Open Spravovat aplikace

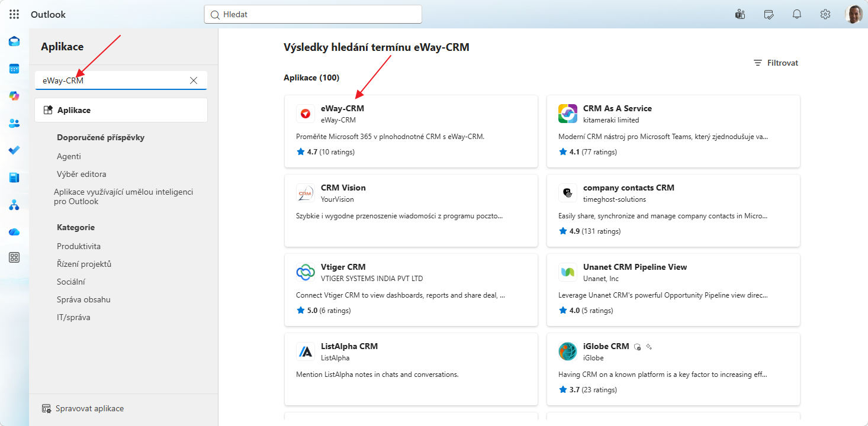point(83,408)
